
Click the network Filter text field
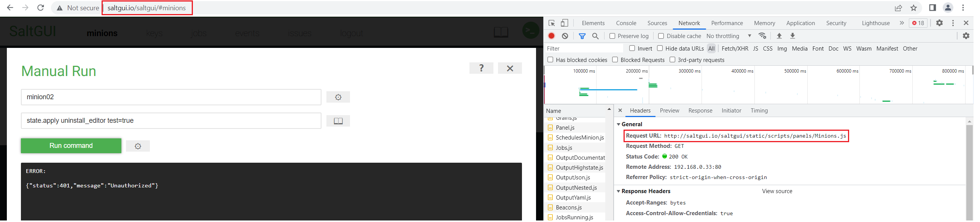(x=584, y=48)
